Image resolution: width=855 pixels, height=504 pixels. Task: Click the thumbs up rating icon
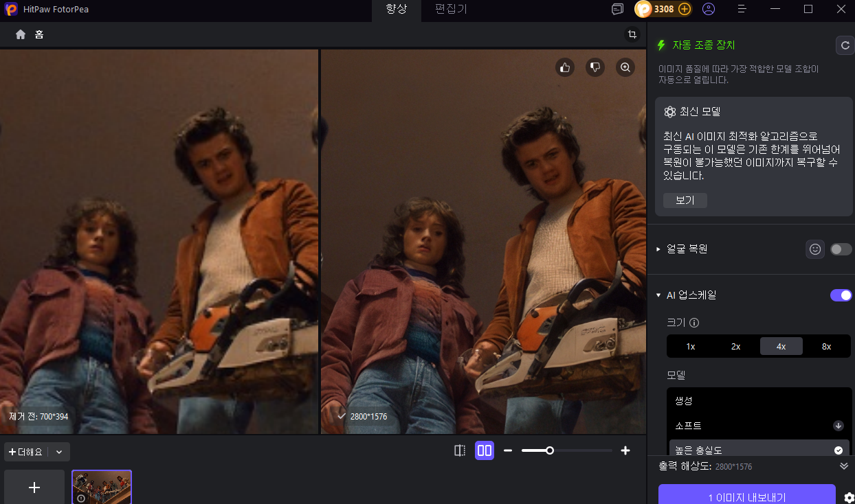click(x=565, y=67)
